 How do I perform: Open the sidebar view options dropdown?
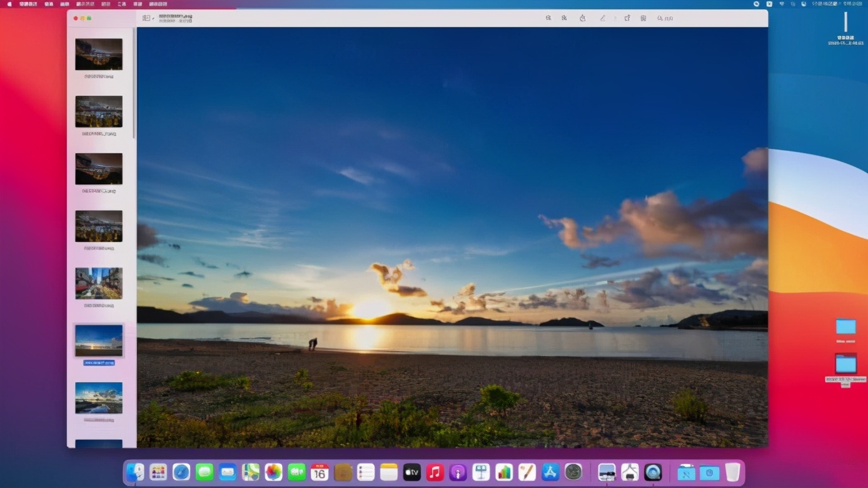[x=154, y=19]
